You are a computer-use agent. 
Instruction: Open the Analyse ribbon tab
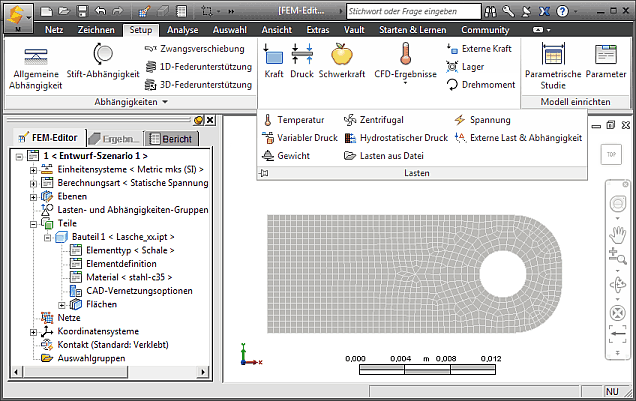tap(182, 30)
